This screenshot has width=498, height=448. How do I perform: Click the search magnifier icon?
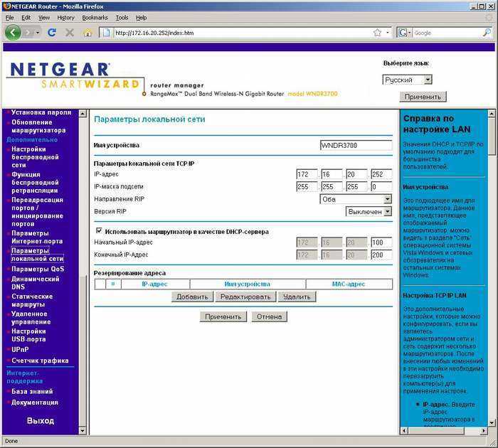click(487, 33)
